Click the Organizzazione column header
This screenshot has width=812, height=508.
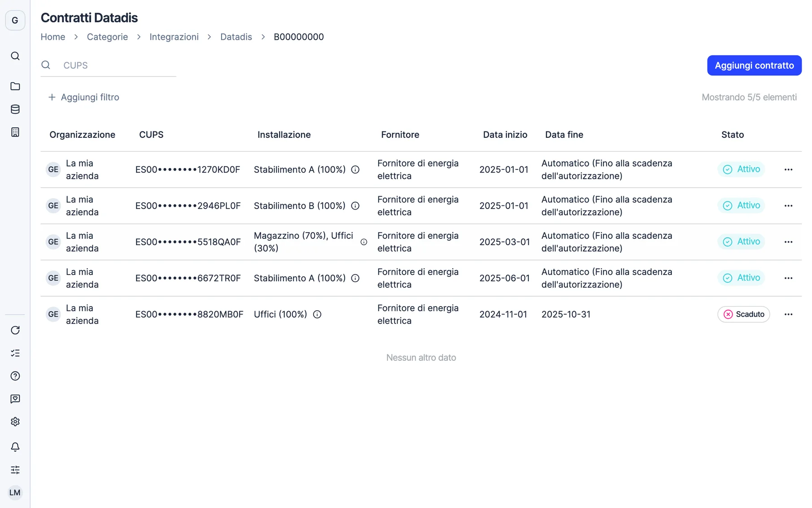[83, 135]
